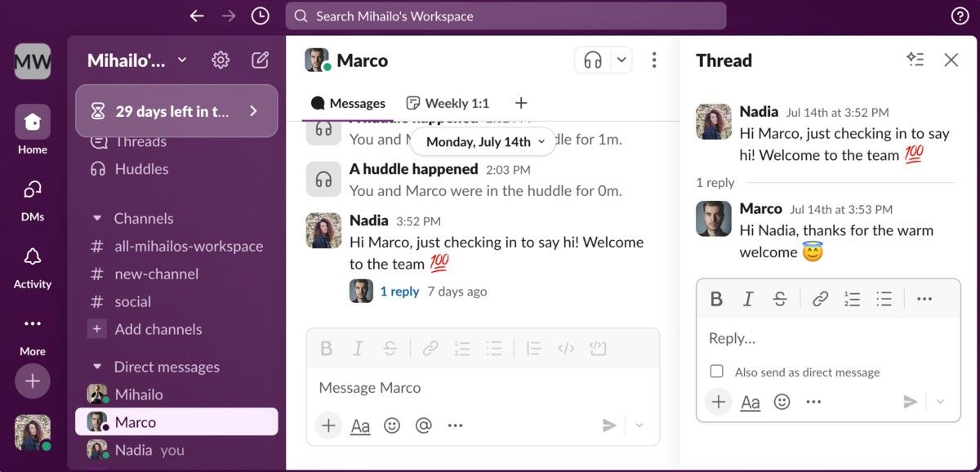Toggle bold formatting in the thread reply

716,299
